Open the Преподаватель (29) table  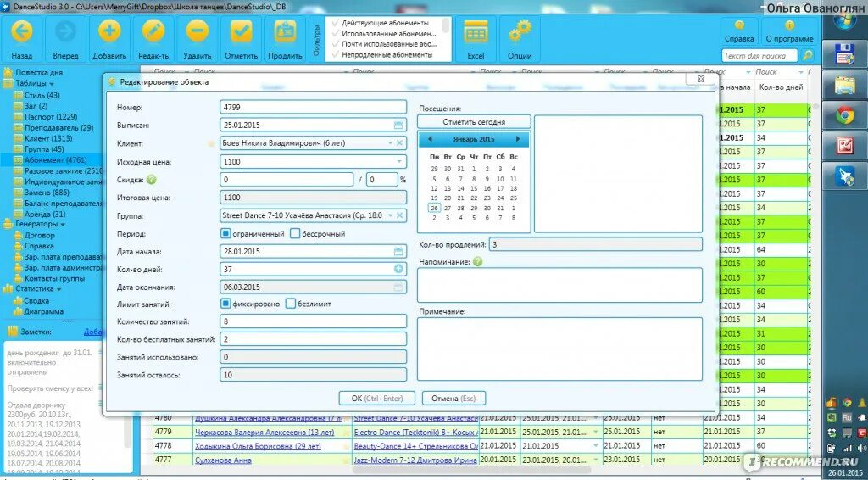(58, 128)
